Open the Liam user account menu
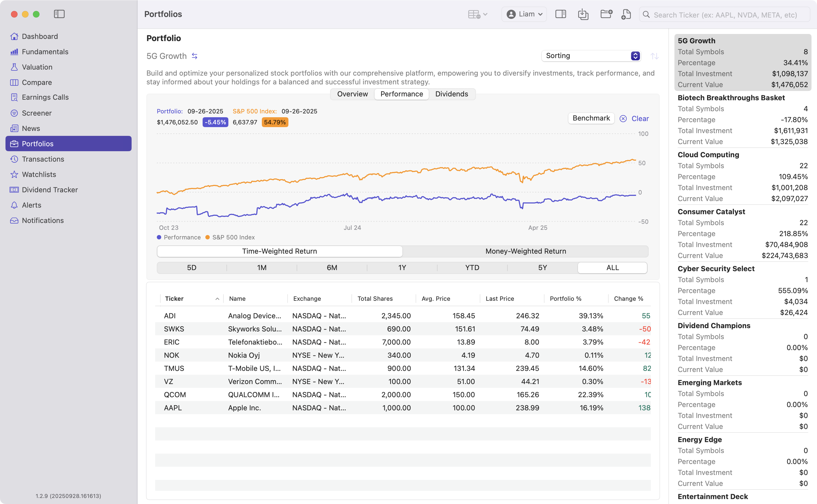Image resolution: width=817 pixels, height=504 pixels. point(524,14)
